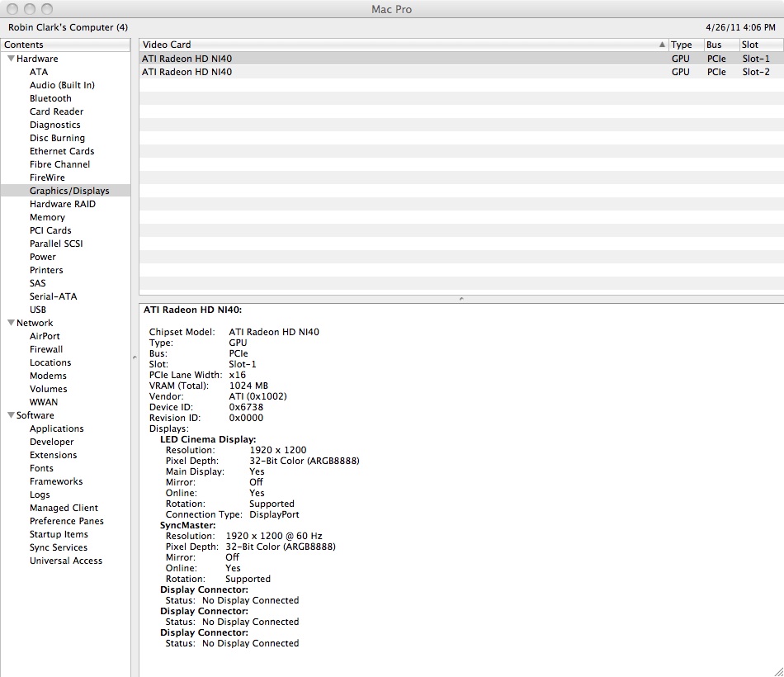Click the horizontal pane splitter handle
The height and width of the screenshot is (677, 784).
(461, 299)
